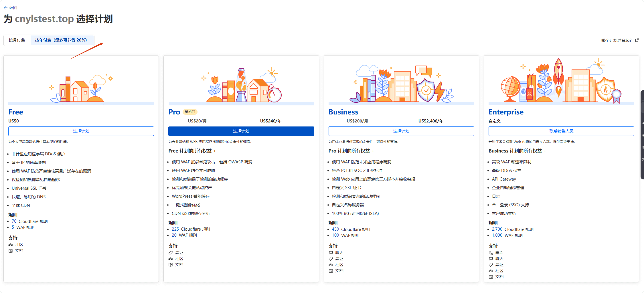Contact sales for Enterprise plan
This screenshot has width=644, height=293.
(x=561, y=131)
